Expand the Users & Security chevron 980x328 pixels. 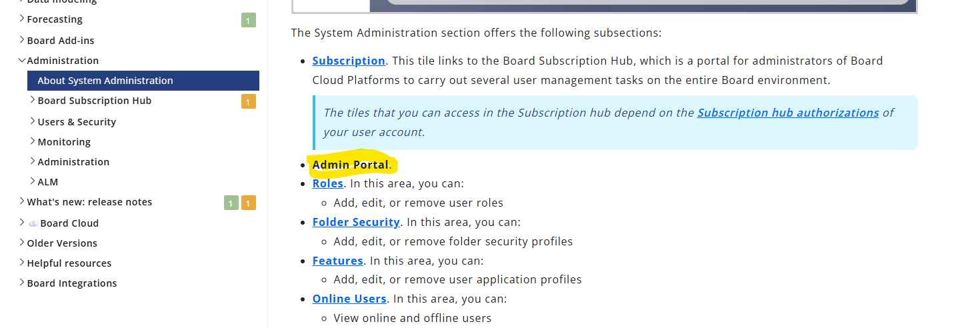click(33, 121)
